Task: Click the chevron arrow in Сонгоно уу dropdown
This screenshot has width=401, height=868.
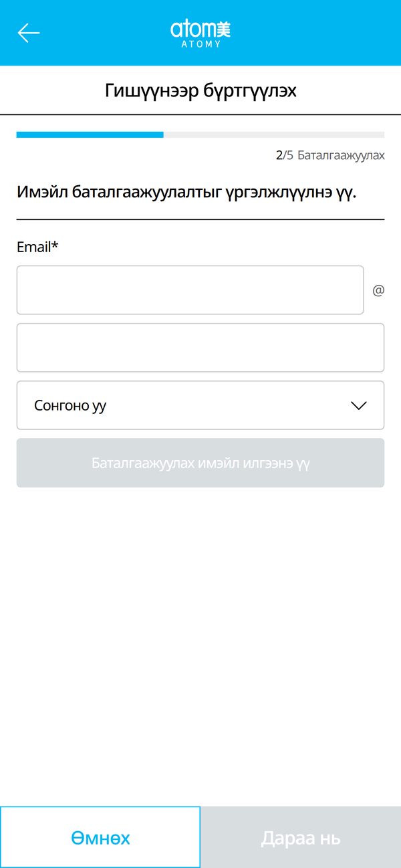Action: point(359,405)
